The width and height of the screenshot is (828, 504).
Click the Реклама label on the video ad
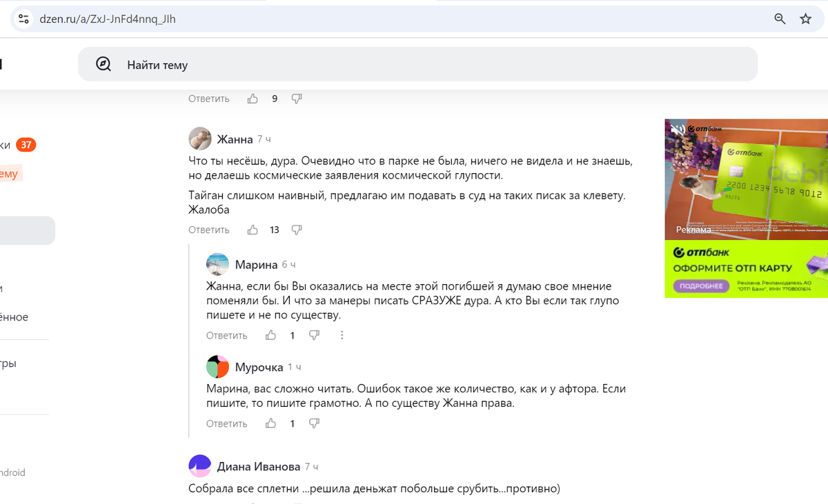click(x=693, y=230)
